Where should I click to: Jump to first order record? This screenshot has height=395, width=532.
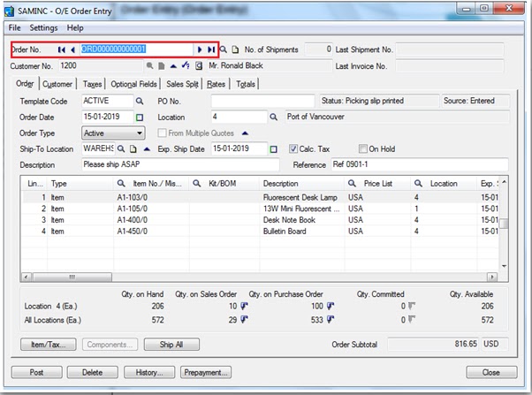61,49
